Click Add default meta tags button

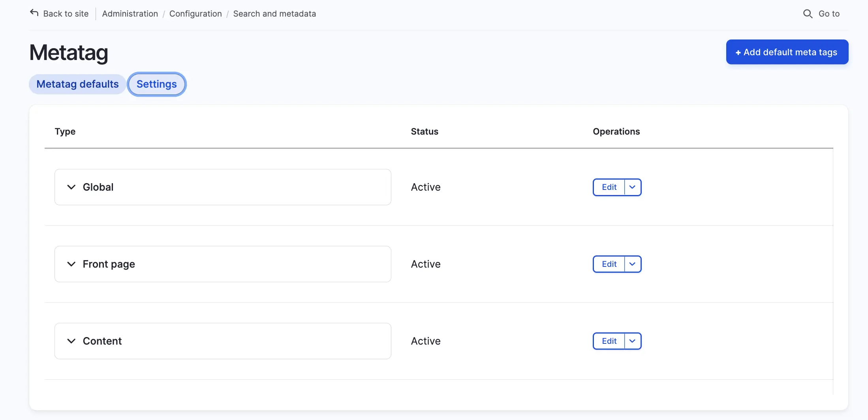[787, 52]
